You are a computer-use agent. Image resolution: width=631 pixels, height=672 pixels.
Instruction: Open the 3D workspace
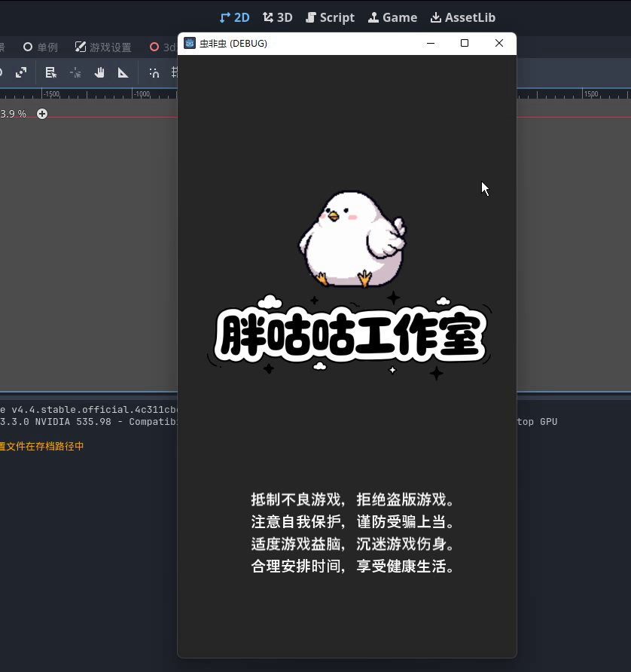tap(277, 17)
